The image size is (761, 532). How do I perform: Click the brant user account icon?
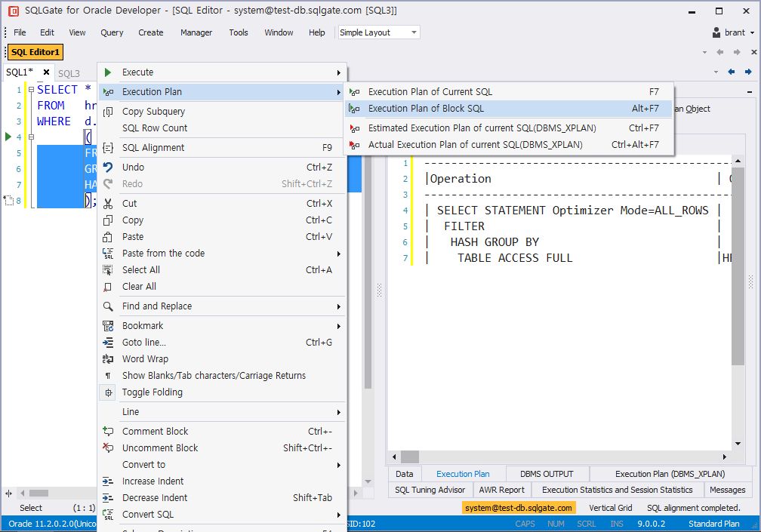click(x=716, y=32)
